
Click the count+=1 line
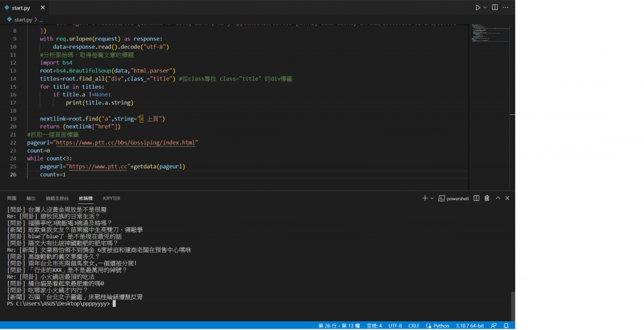pos(53,175)
